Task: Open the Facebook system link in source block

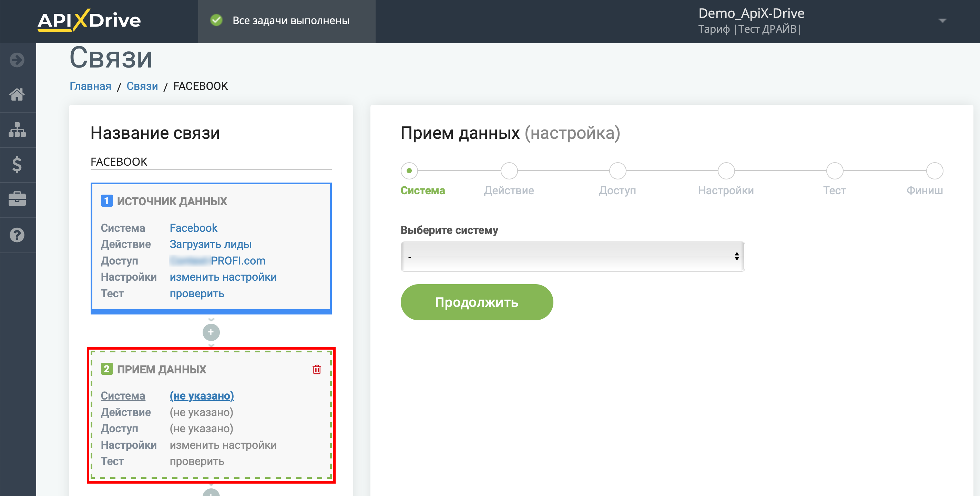Action: pos(193,228)
